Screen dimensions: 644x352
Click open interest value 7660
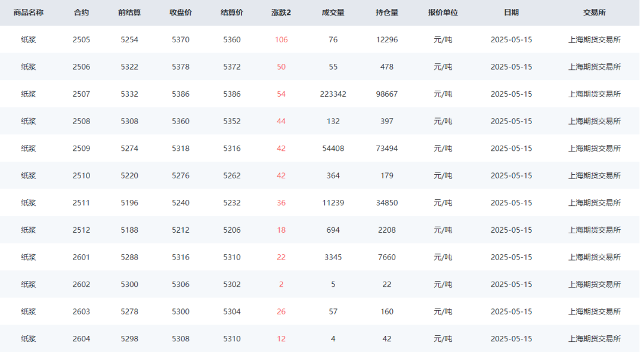[387, 257]
